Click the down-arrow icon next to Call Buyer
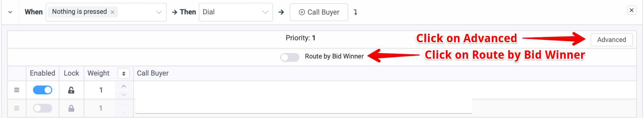The width and height of the screenshot is (644, 118). [355, 12]
